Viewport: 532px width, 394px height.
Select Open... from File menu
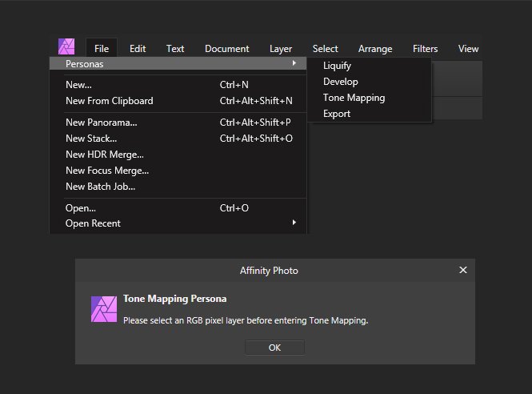point(178,208)
